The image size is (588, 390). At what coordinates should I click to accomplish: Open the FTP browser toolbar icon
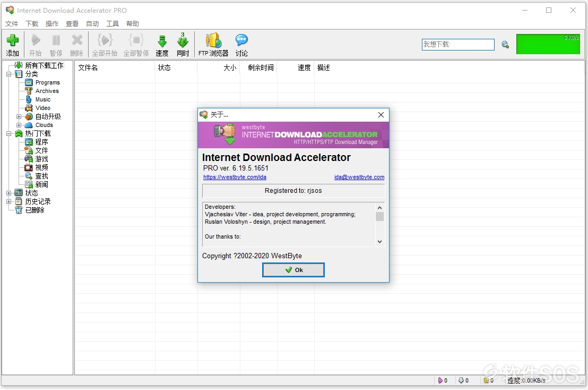point(213,40)
